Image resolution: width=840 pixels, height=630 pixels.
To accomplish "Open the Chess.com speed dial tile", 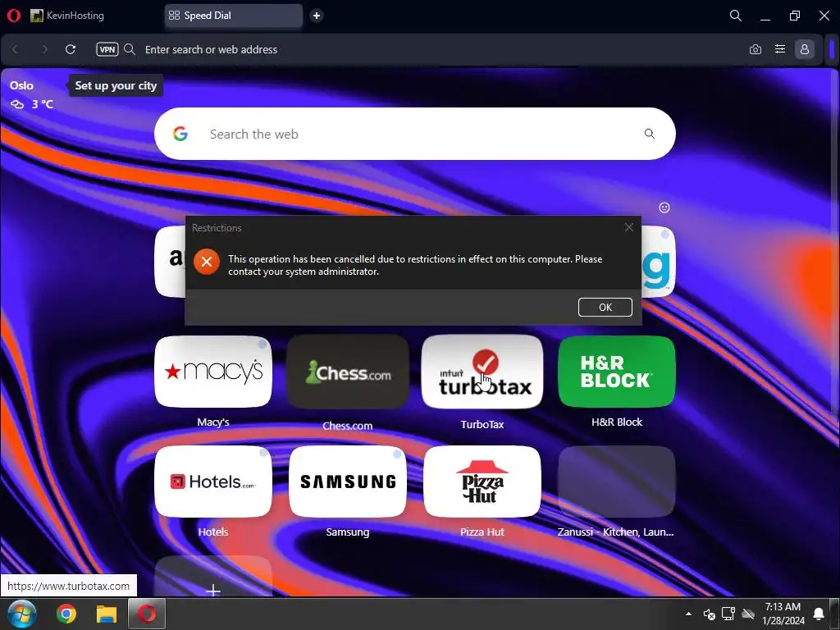I will pos(348,372).
